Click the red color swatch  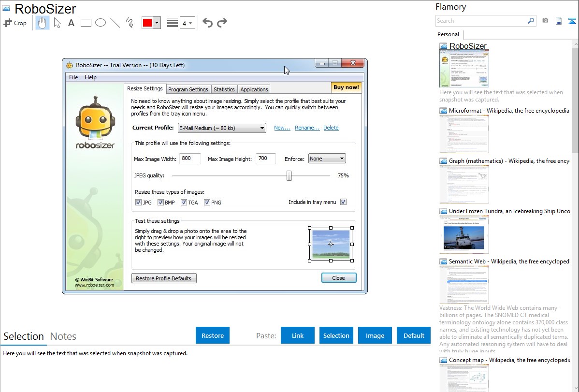pos(147,23)
